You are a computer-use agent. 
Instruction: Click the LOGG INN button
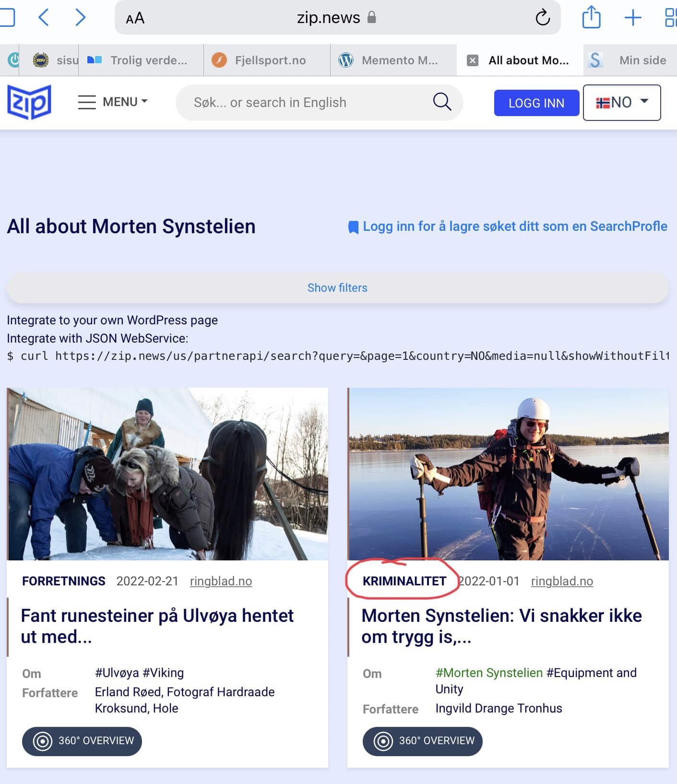[536, 103]
